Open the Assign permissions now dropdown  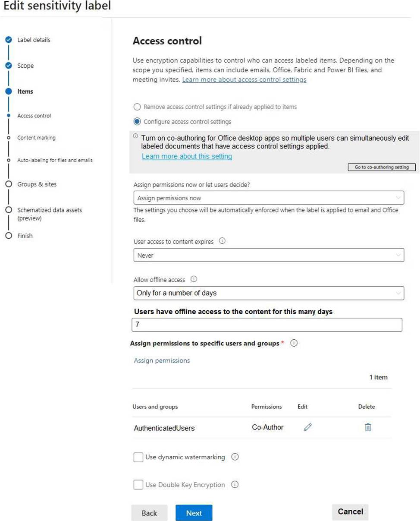click(x=269, y=198)
